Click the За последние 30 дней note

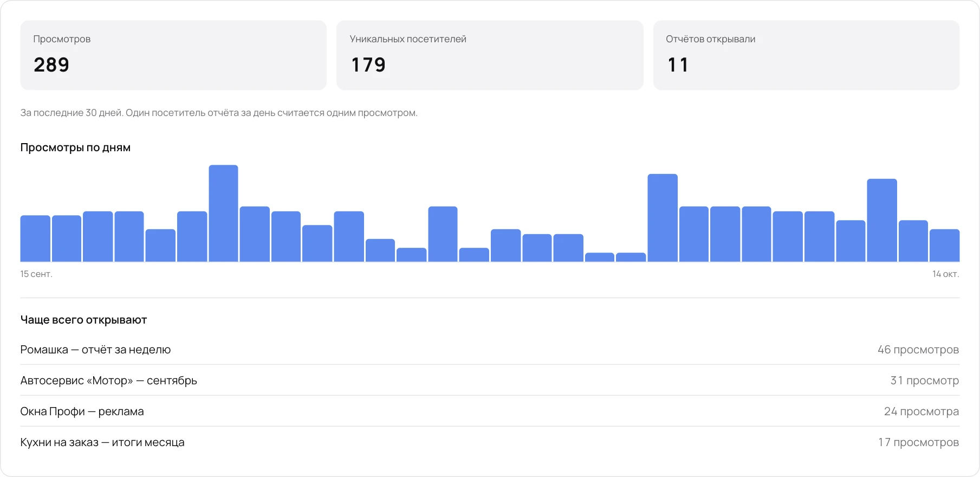219,113
